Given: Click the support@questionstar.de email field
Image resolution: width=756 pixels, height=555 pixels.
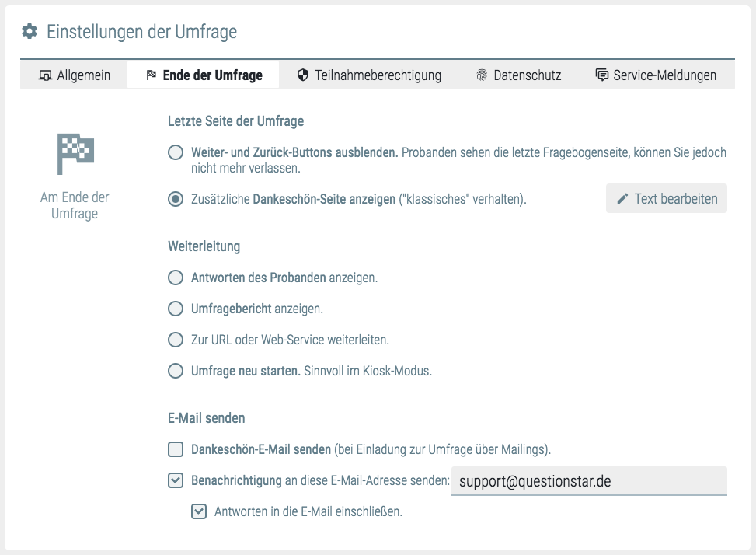Looking at the screenshot, I should (588, 481).
